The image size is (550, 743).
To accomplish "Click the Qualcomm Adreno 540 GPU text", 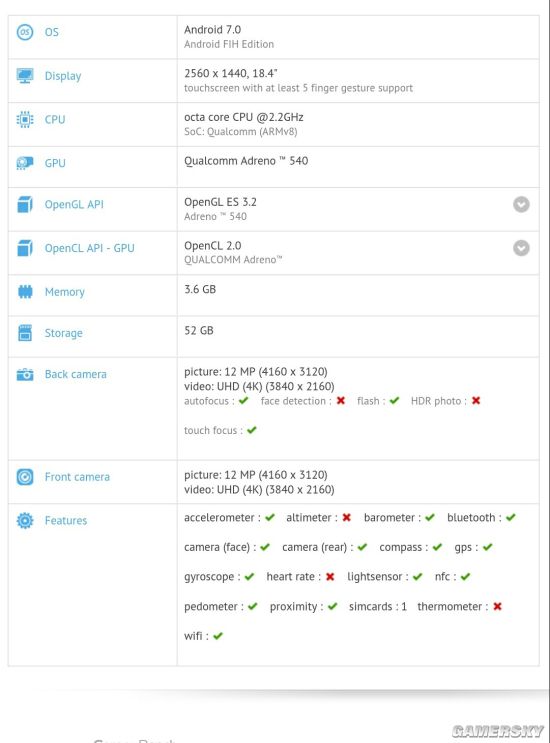I will tap(246, 161).
